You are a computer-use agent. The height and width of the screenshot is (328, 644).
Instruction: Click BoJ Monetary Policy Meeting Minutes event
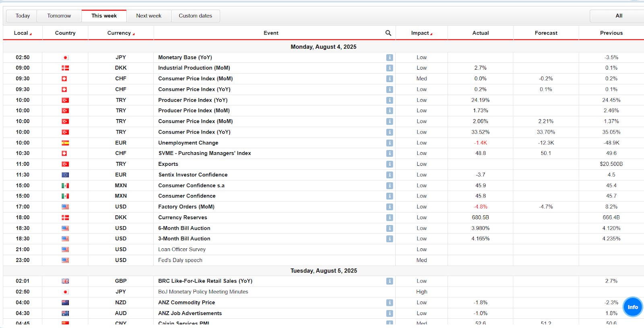[x=203, y=292]
